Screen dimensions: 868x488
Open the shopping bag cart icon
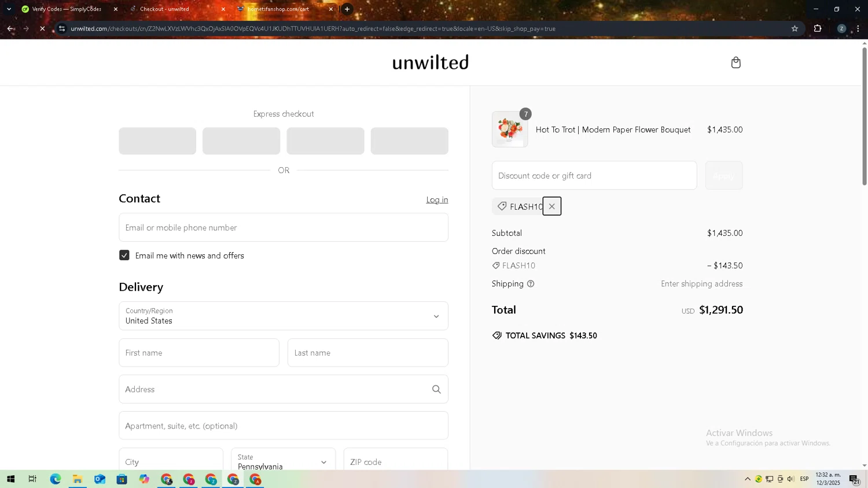[x=735, y=62]
